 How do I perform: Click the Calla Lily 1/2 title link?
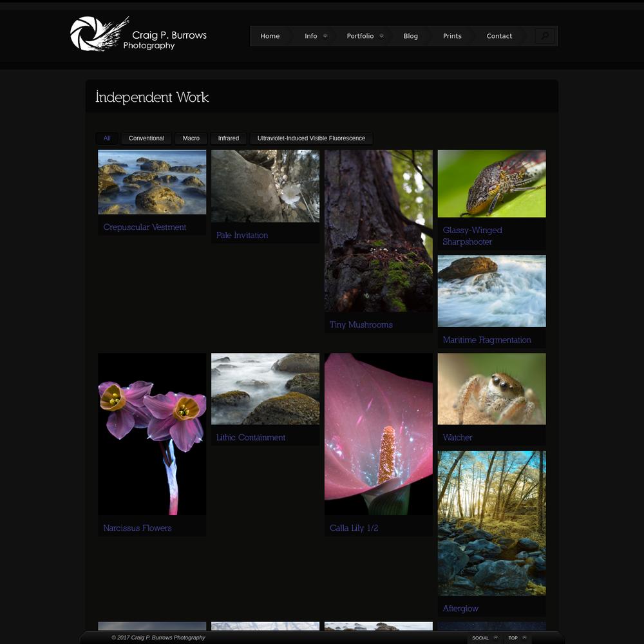point(354,528)
